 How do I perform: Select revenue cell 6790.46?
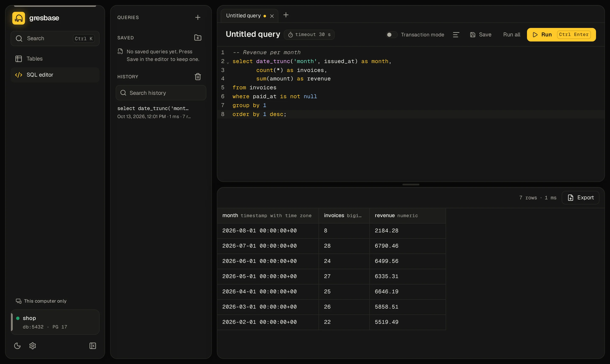(x=408, y=246)
